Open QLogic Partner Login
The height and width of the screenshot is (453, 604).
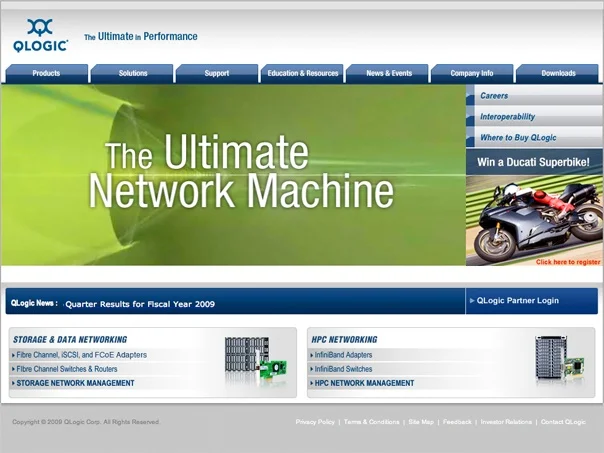coord(518,300)
